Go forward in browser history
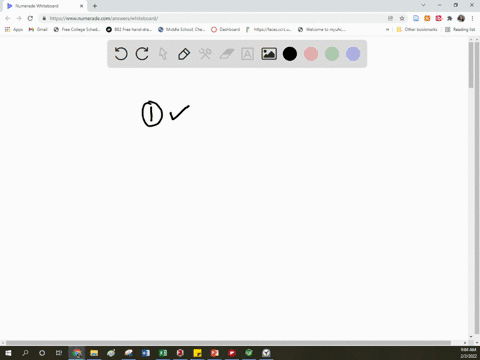 click(19, 18)
